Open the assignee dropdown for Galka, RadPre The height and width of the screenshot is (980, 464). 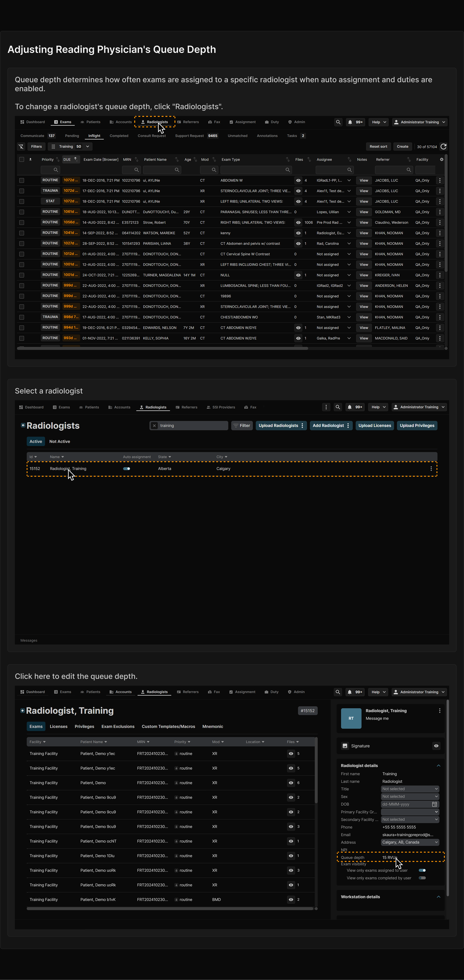click(x=349, y=338)
